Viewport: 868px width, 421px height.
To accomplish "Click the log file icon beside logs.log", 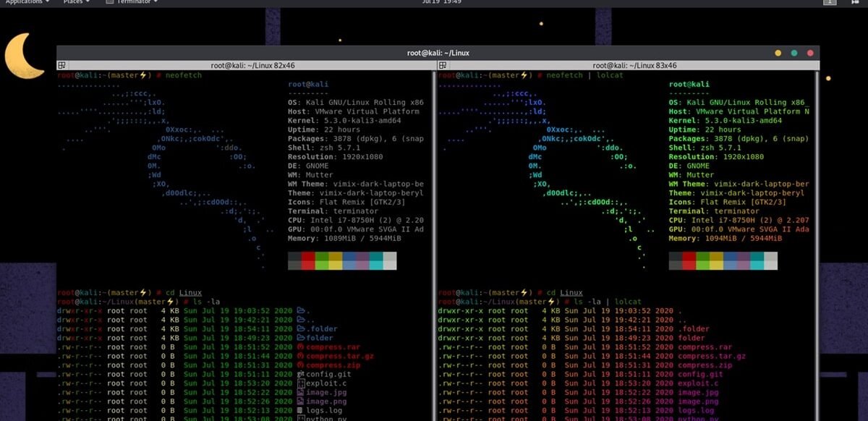I will coord(300,410).
